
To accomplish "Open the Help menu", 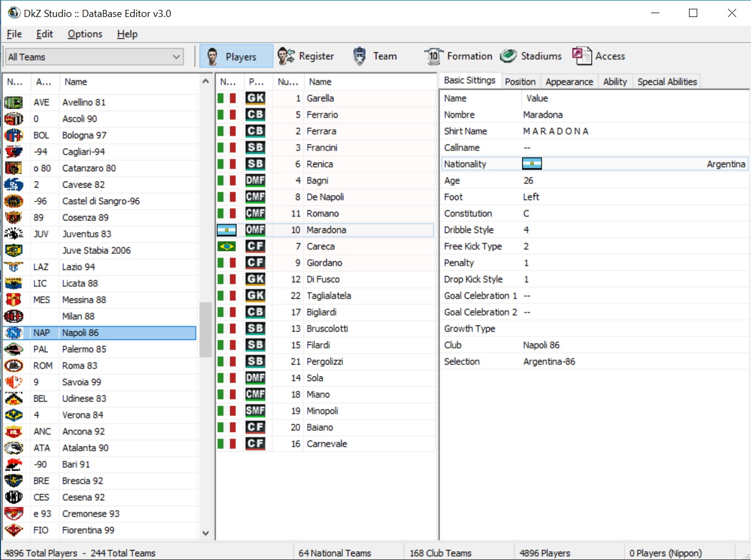I will pos(127,34).
